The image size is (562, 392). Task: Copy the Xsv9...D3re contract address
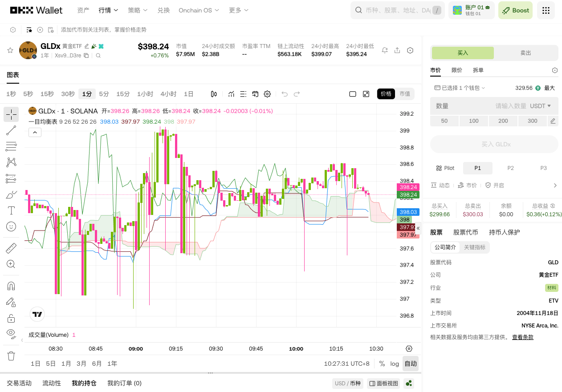(86, 56)
